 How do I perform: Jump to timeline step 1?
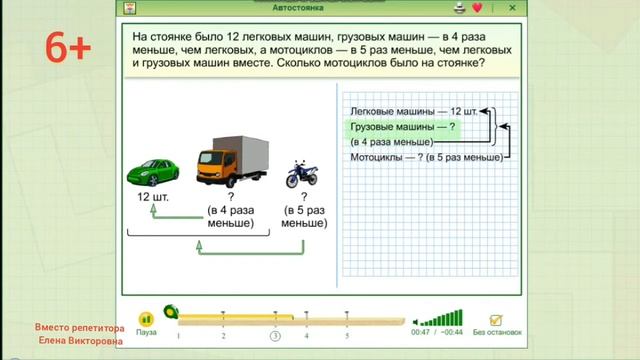(x=178, y=336)
